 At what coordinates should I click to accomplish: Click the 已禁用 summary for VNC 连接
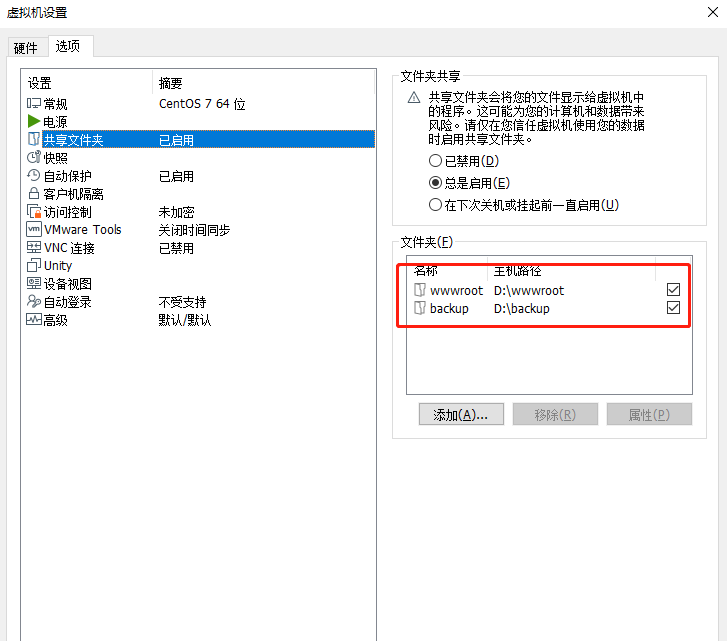click(176, 248)
